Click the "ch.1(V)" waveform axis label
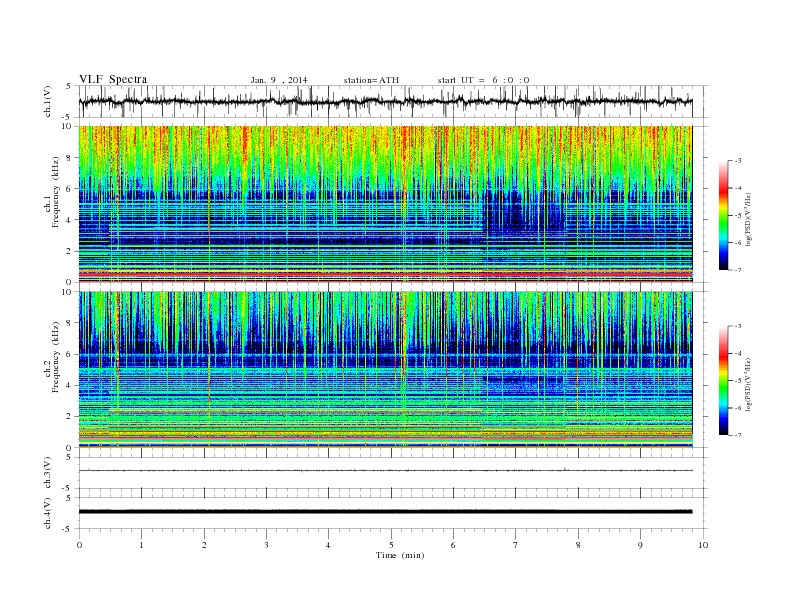This screenshot has width=792, height=612. click(48, 101)
